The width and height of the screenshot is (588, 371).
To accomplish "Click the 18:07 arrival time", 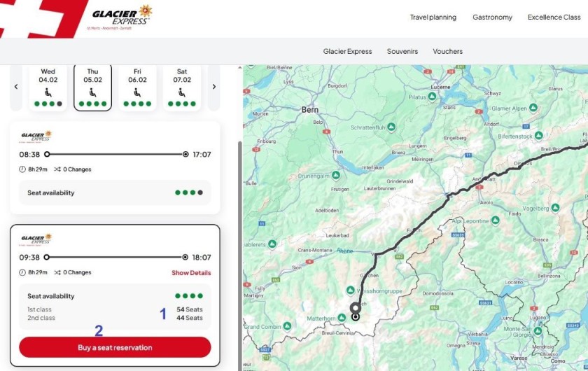I will (202, 258).
